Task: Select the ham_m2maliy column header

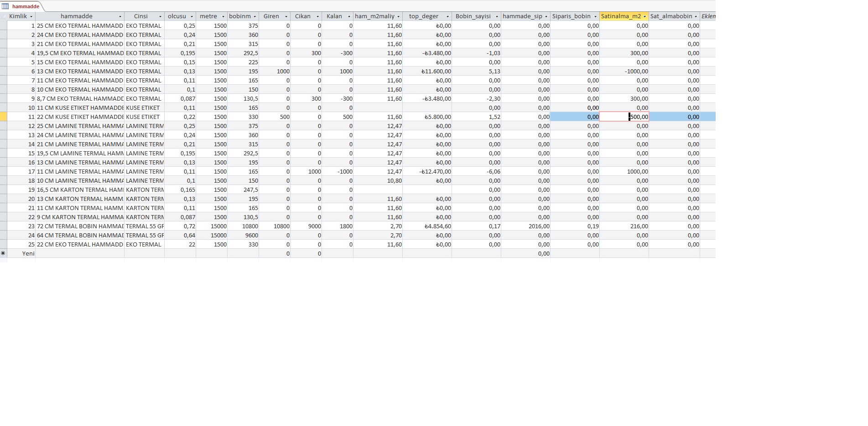Action: [374, 16]
